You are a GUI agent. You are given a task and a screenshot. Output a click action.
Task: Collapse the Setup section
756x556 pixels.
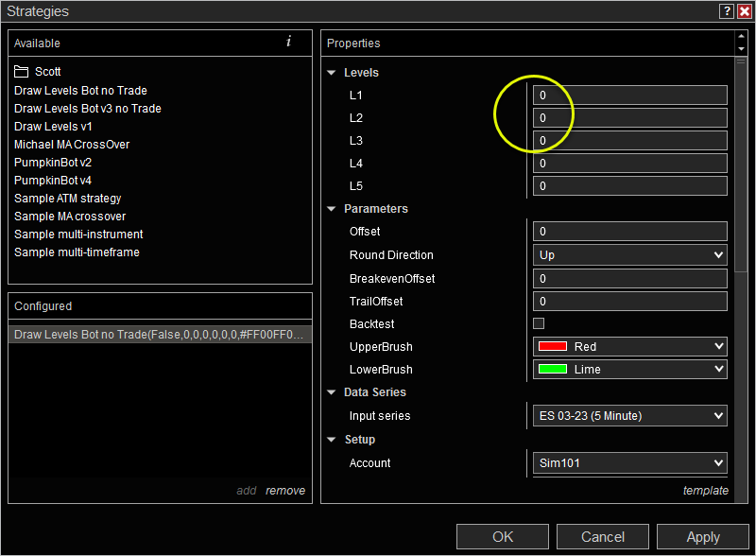332,439
